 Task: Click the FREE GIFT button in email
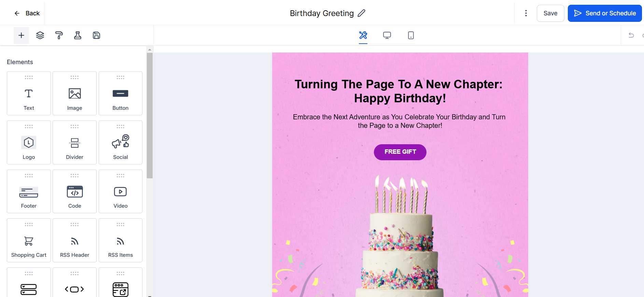400,152
